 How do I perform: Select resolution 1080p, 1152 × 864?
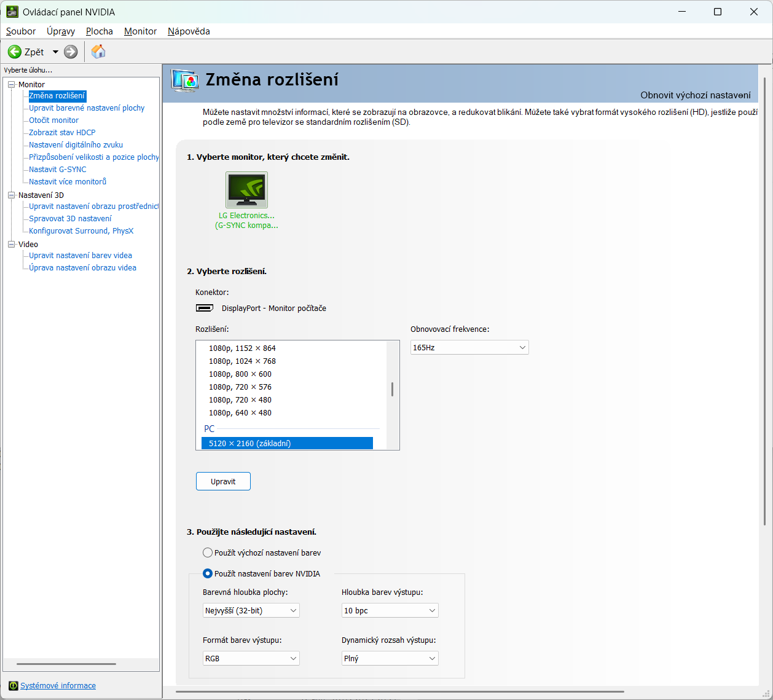click(242, 348)
